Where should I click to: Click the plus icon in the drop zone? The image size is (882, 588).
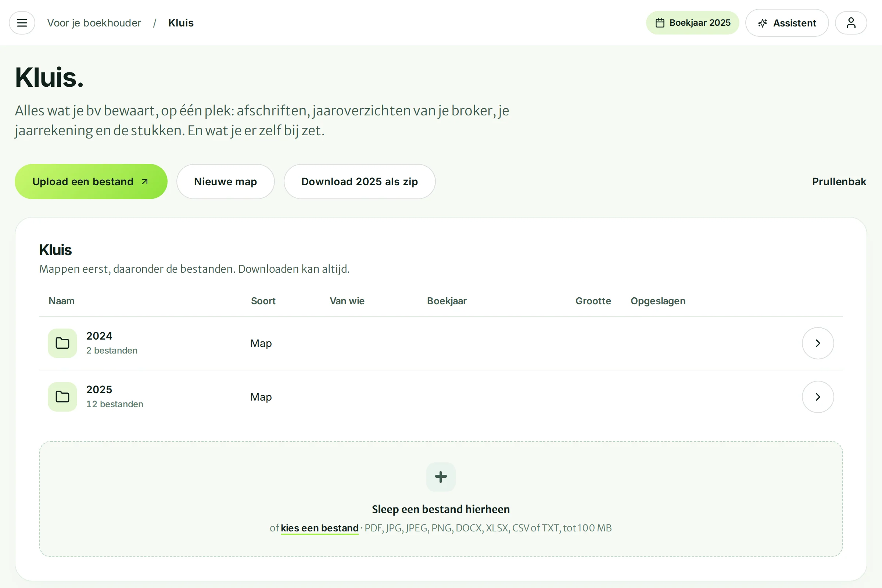pyautogui.click(x=441, y=477)
